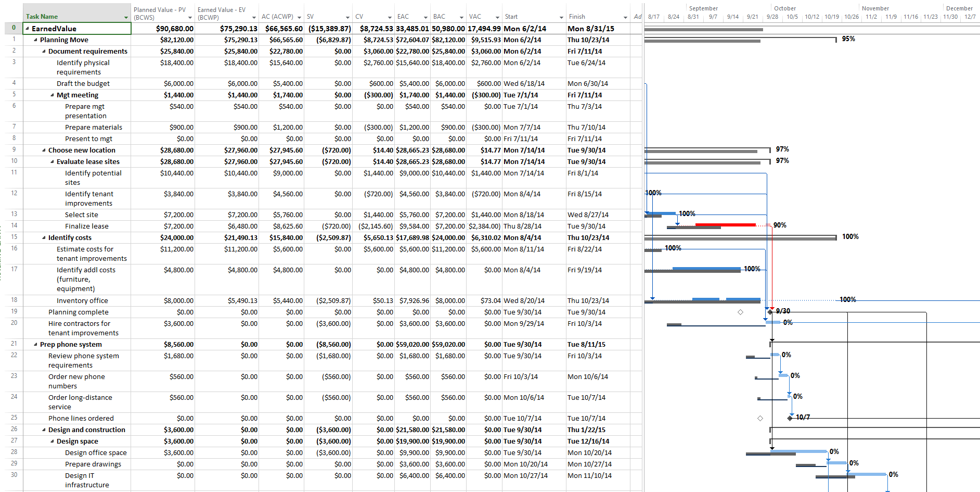
Task: Select row header number 21
Action: [14, 344]
